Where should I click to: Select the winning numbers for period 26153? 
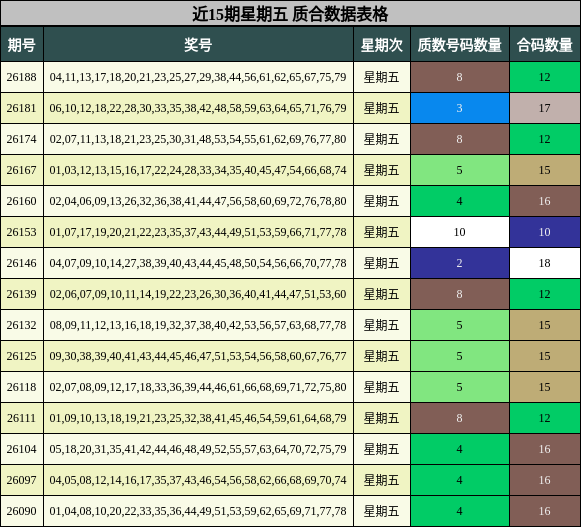point(198,232)
